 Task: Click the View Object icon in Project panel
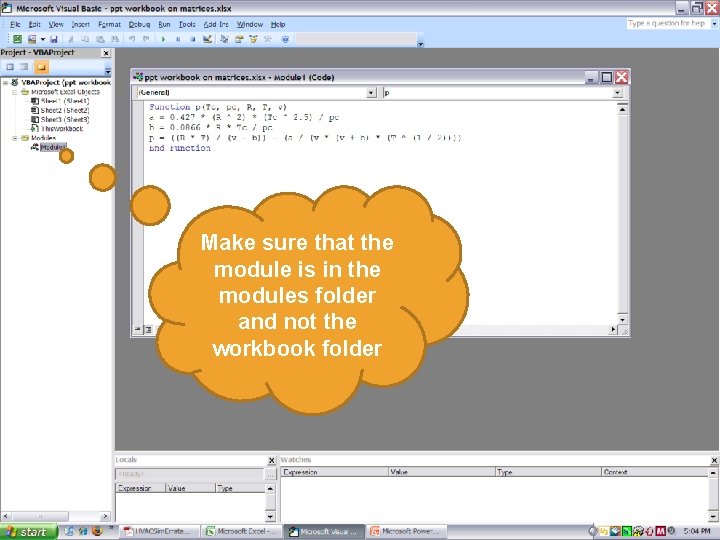point(24,67)
